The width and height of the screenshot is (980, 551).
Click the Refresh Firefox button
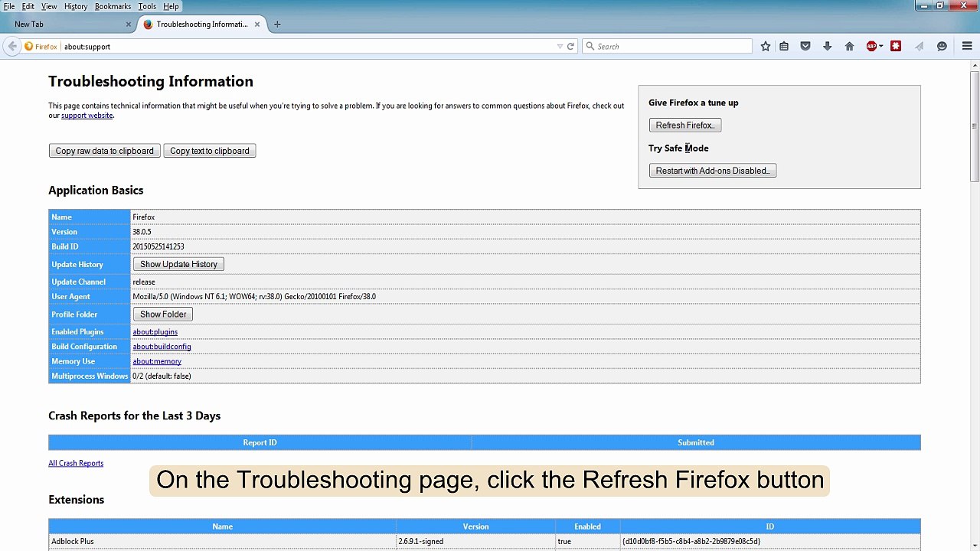pos(685,126)
